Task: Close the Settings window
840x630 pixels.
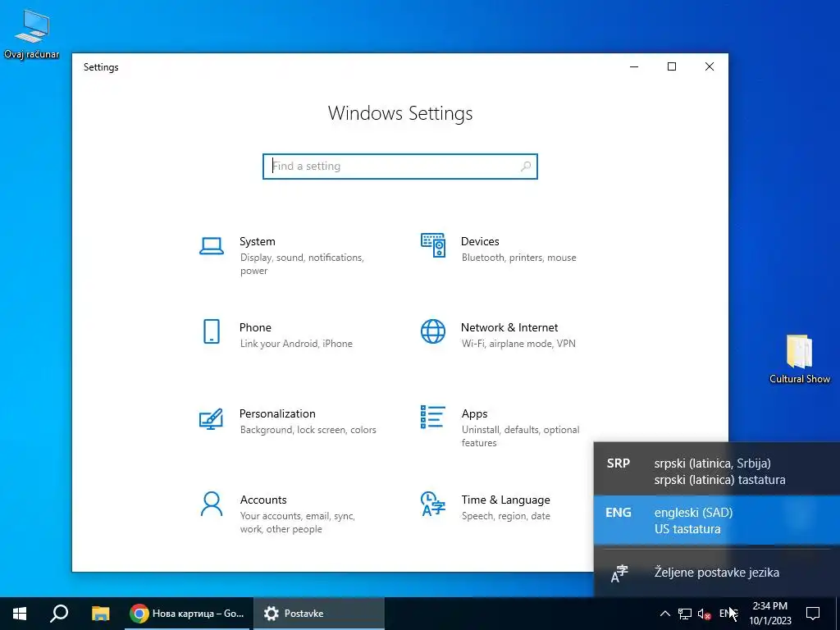Action: pos(710,66)
